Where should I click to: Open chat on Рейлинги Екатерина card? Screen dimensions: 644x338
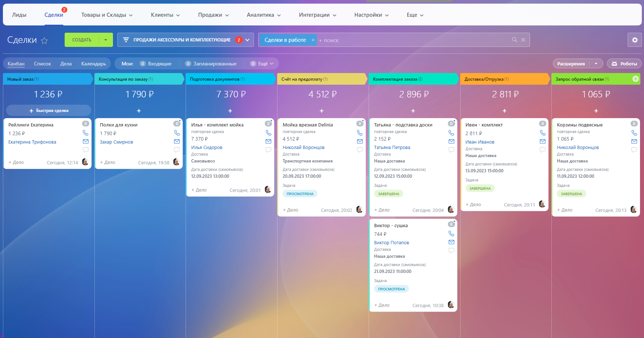(86, 150)
